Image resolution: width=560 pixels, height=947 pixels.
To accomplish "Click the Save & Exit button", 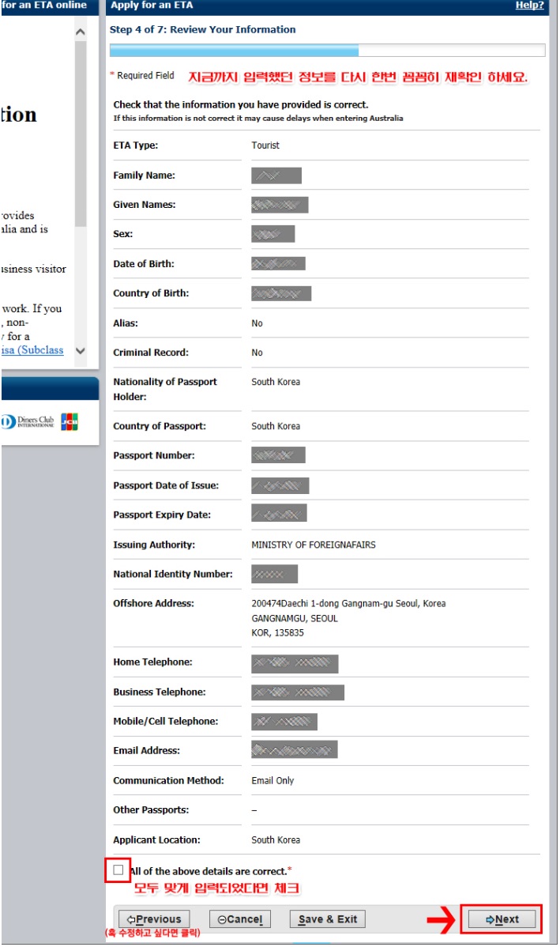I will (328, 919).
